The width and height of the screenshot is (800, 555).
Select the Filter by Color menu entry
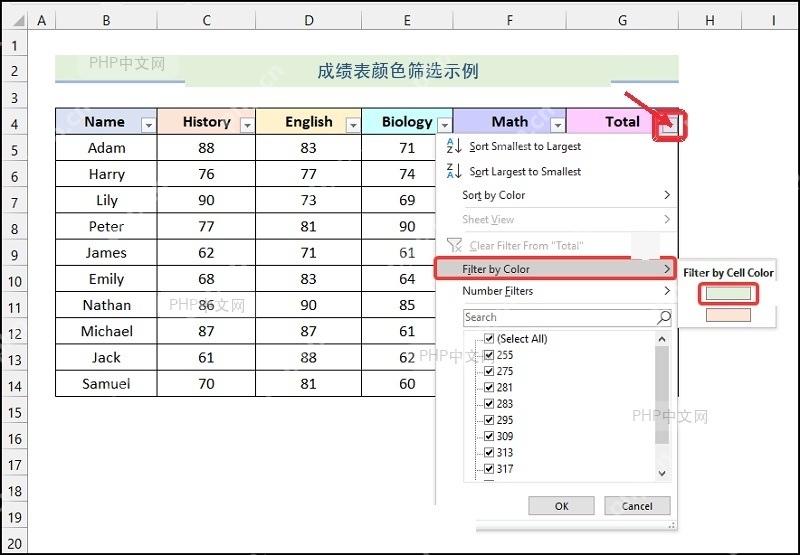click(x=555, y=269)
